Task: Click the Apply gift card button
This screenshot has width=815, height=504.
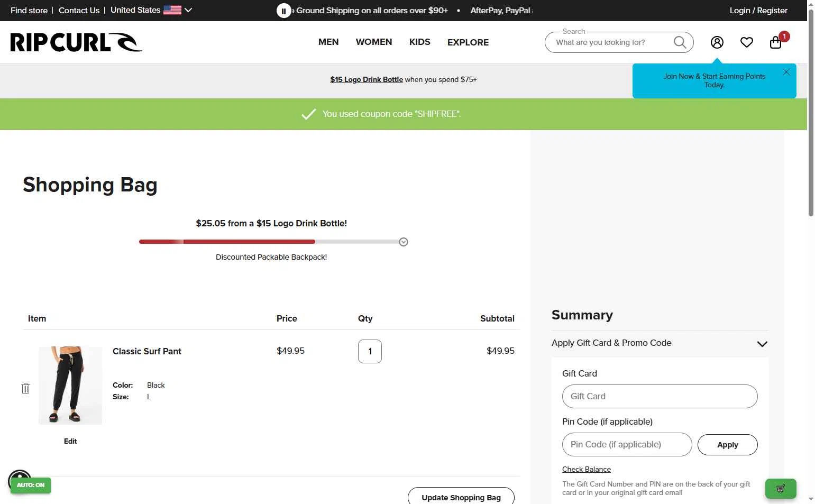Action: point(727,445)
